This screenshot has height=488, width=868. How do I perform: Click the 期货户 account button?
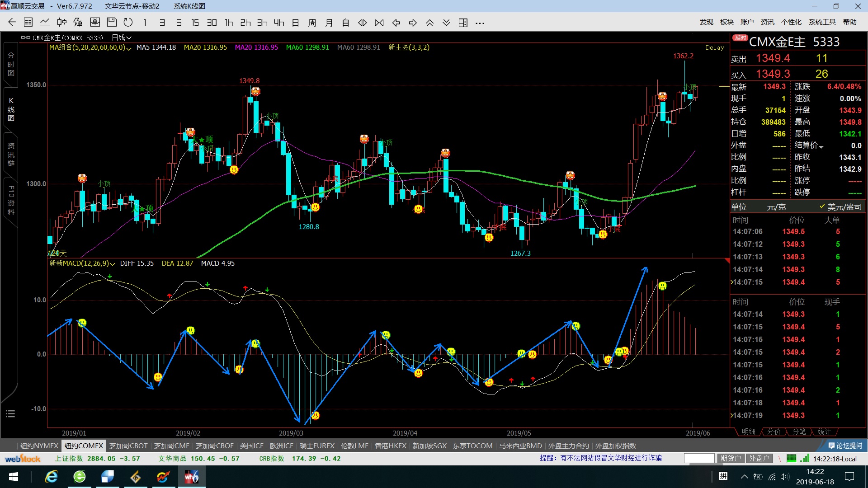tap(731, 458)
